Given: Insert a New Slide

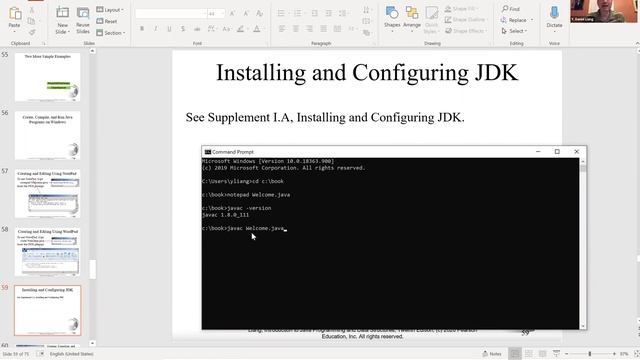Looking at the screenshot, I should 62,20.
